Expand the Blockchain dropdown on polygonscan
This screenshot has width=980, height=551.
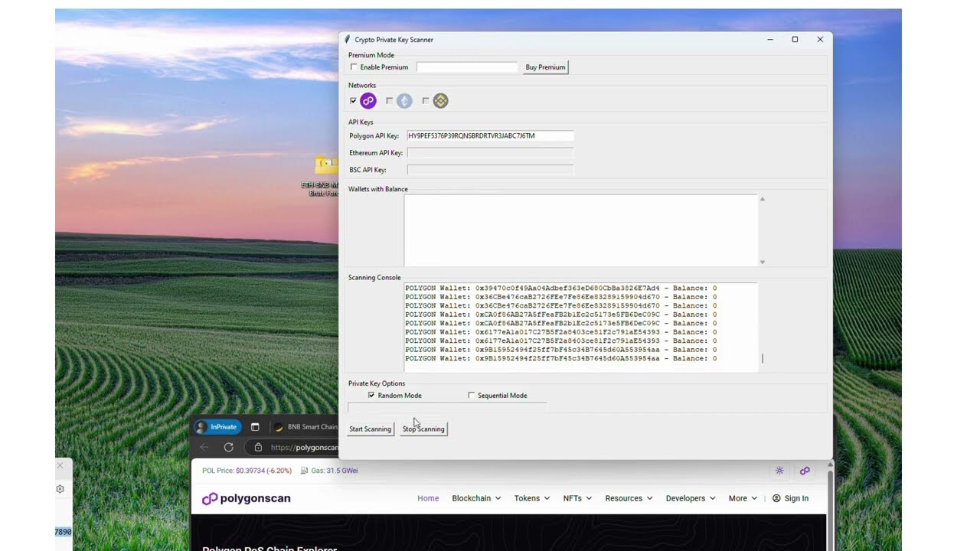(x=476, y=498)
